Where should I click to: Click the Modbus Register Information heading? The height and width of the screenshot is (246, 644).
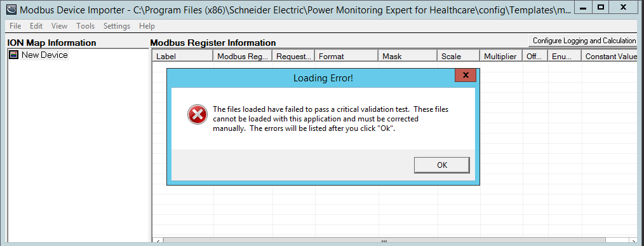pyautogui.click(x=213, y=43)
